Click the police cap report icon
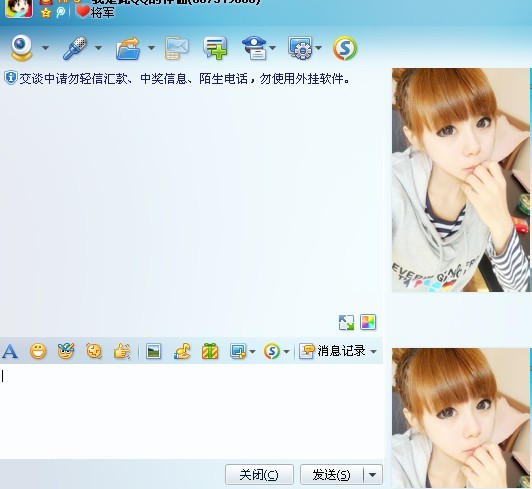Viewport: 532px width, 489px height. [254, 48]
